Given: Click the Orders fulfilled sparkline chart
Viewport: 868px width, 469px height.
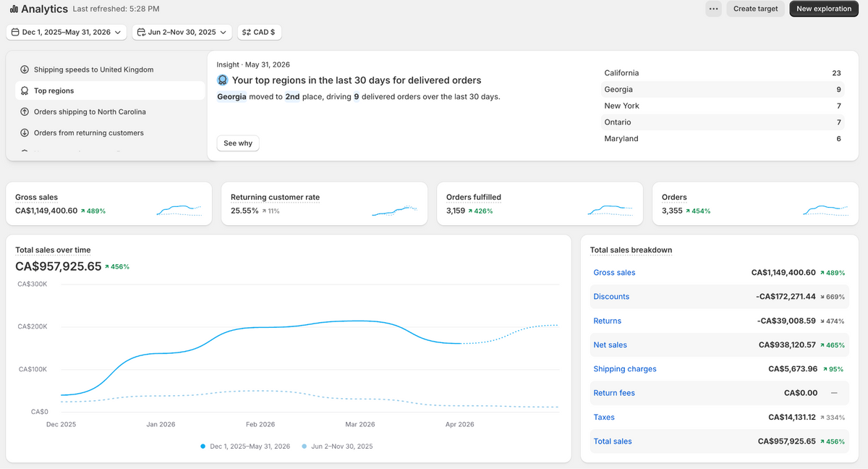Looking at the screenshot, I should (610, 210).
